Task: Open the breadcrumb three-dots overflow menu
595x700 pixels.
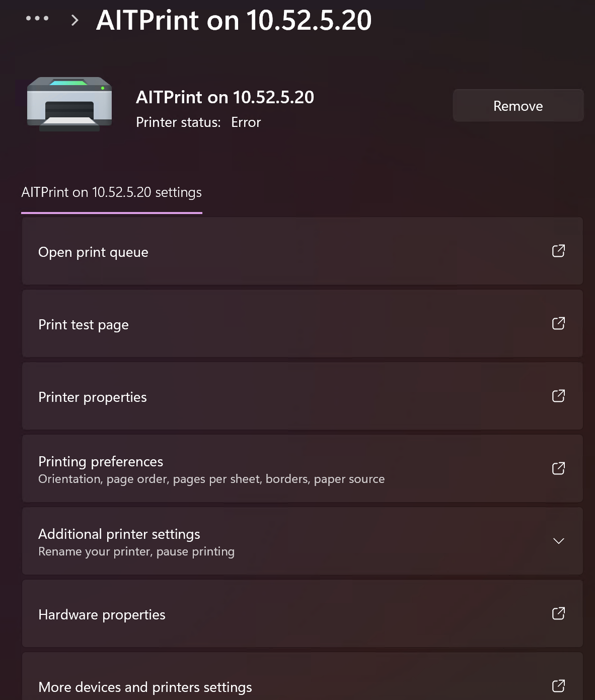Action: click(x=37, y=19)
